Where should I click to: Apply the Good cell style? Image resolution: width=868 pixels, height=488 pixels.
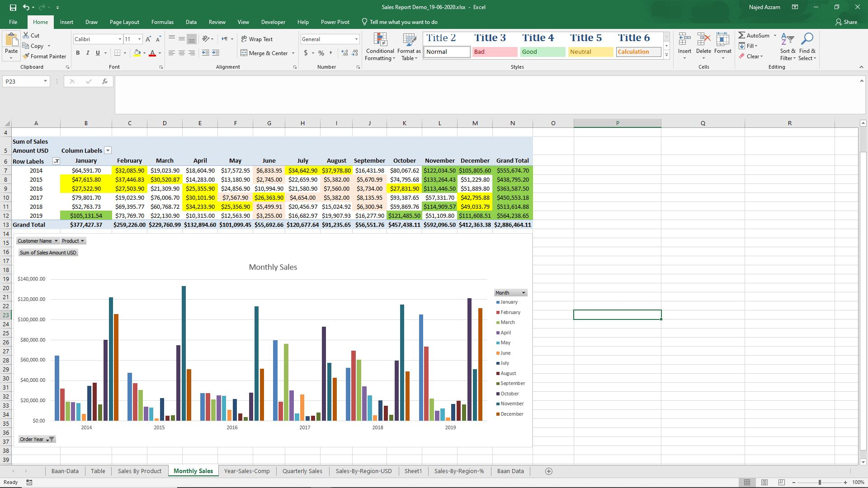tap(542, 52)
